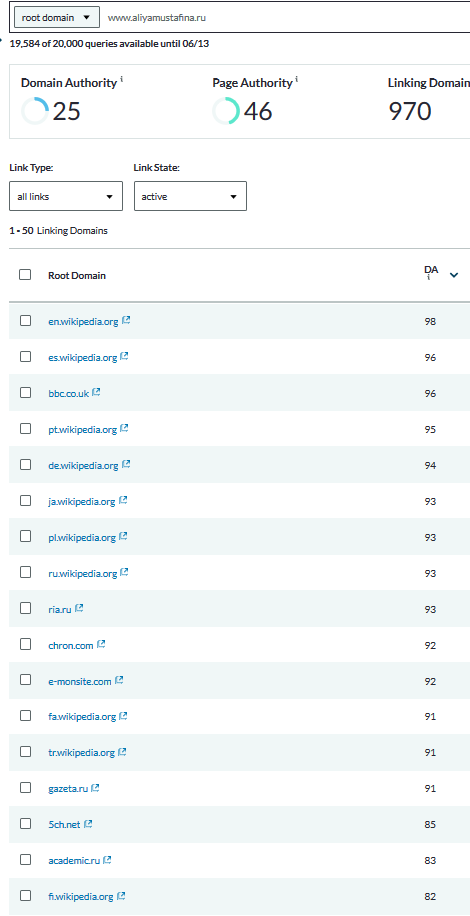The height and width of the screenshot is (916, 470).
Task: Expand the Link Type all links dropdown
Action: point(66,196)
